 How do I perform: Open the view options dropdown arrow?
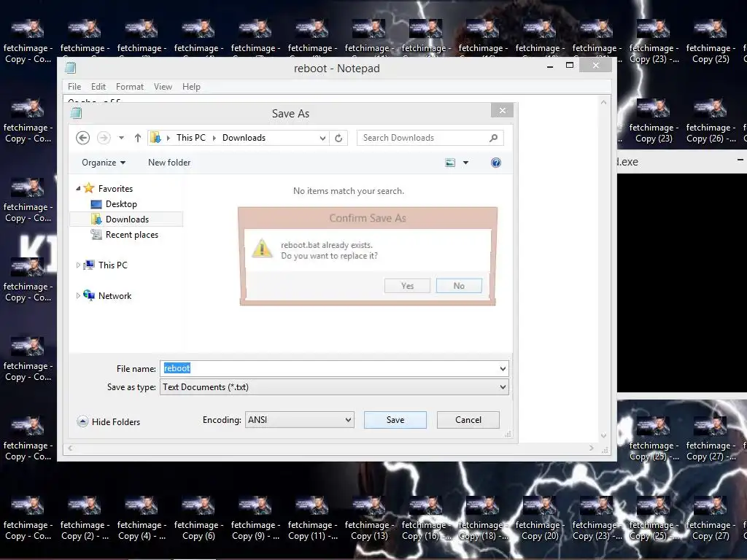[466, 163]
